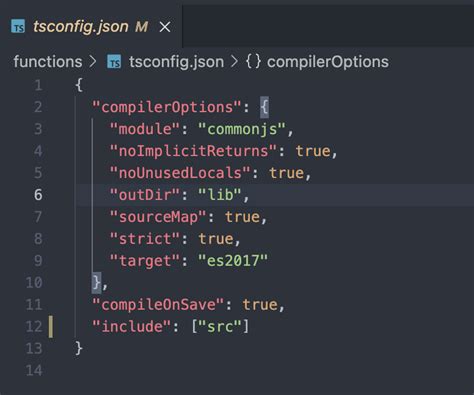Click the true value of compileOnSave
The image size is (474, 395).
point(260,305)
